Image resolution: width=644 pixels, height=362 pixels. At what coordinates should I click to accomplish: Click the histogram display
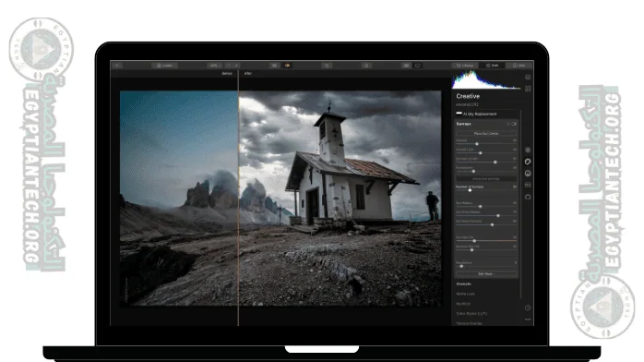point(486,79)
